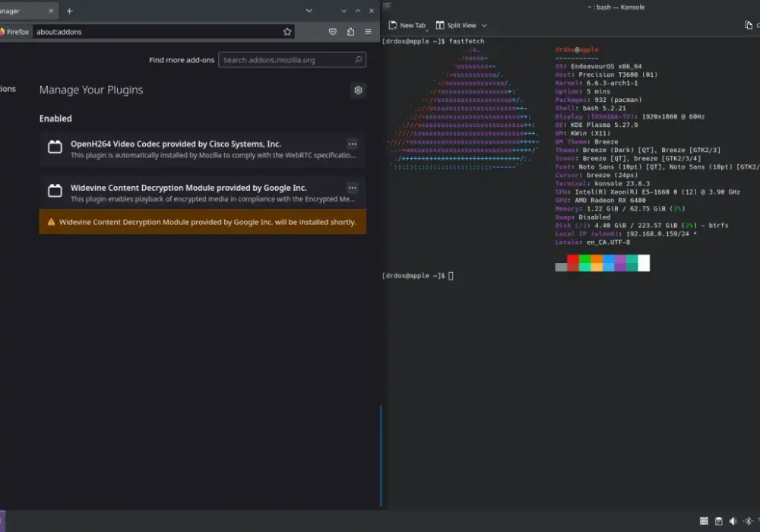The width and height of the screenshot is (760, 532).
Task: Click the DE: KDE Plasma 5.27.9 line
Action: click(x=597, y=125)
